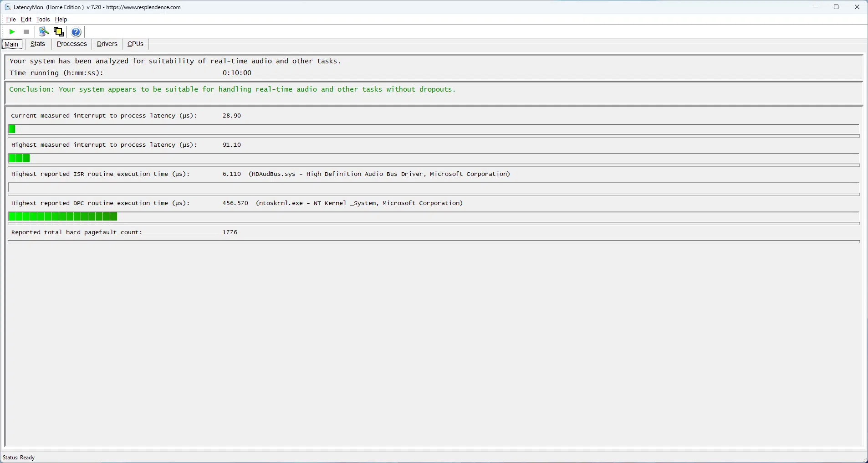Image resolution: width=868 pixels, height=463 pixels.
Task: Open the File menu
Action: click(11, 20)
